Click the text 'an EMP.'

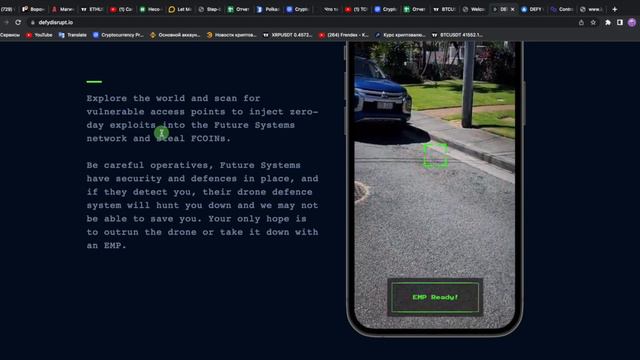click(106, 246)
